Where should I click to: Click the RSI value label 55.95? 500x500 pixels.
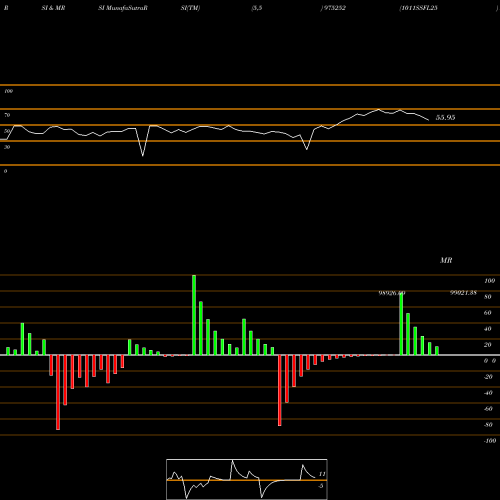445,117
